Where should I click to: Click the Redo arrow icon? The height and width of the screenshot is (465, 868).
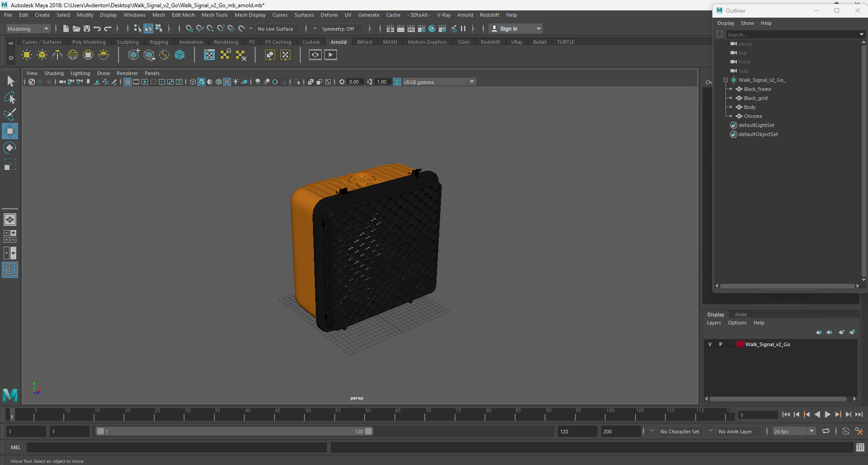tap(108, 28)
